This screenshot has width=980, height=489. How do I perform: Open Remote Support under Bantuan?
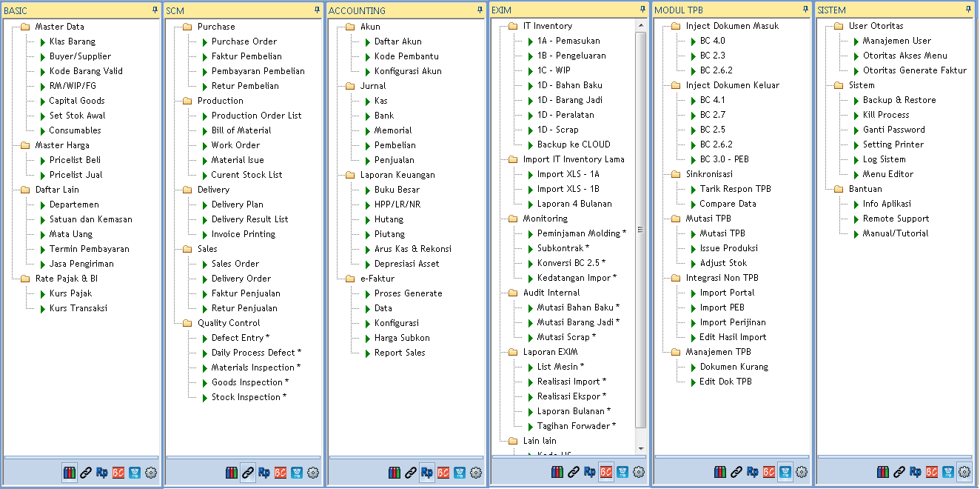pyautogui.click(x=896, y=219)
